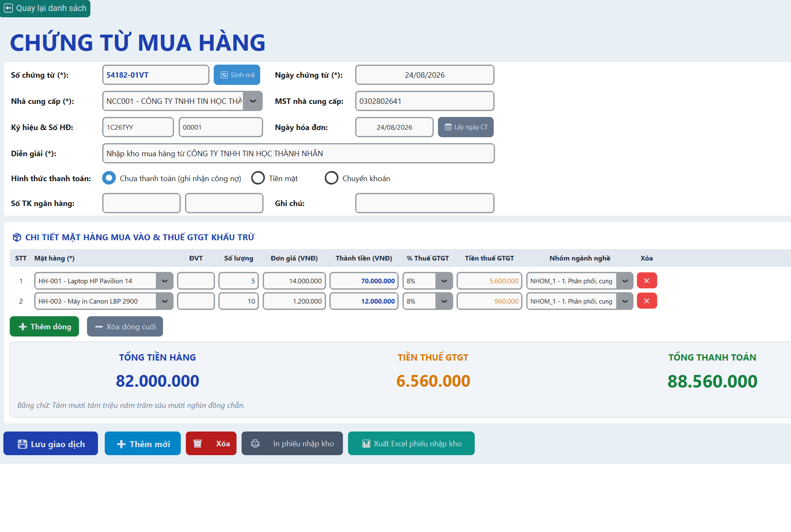Click Thêm dòng to add a row

(44, 326)
